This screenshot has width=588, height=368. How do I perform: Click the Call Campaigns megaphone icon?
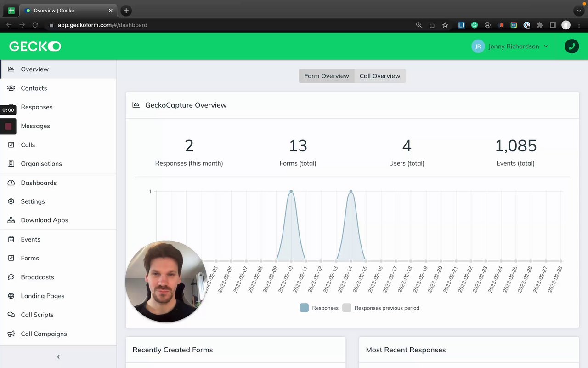[11, 333]
